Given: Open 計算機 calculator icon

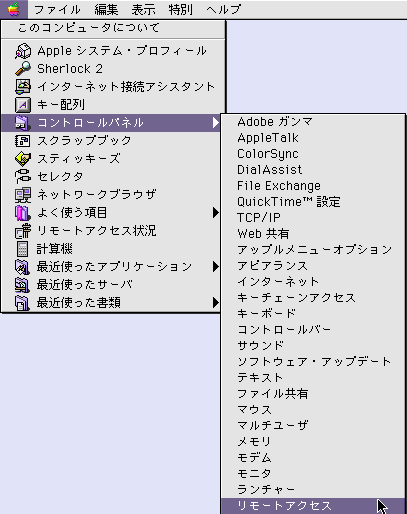Looking at the screenshot, I should point(22,249).
